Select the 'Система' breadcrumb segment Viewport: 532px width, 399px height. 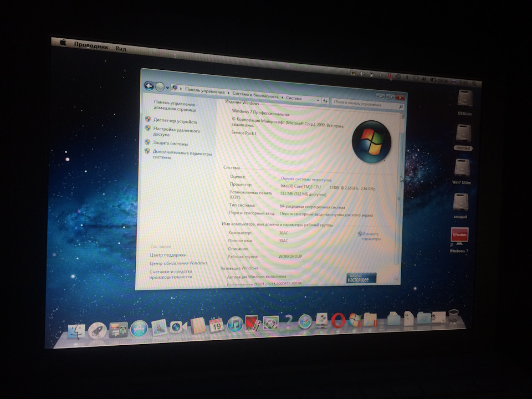pos(294,98)
